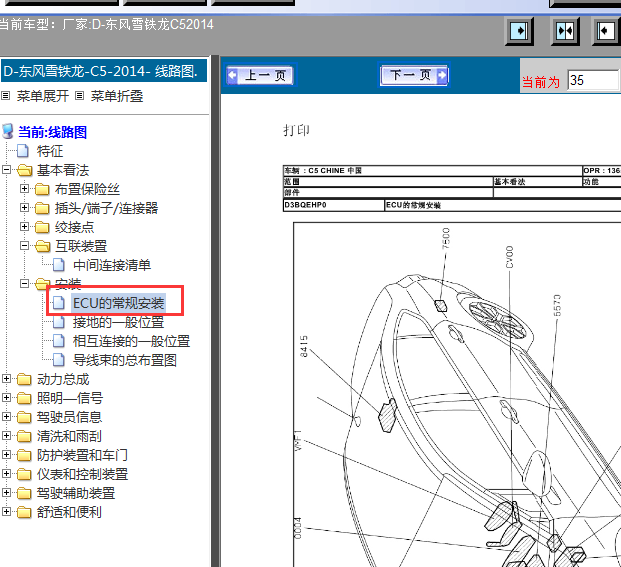Expand the 清洗和雨刮 folder

click(x=6, y=435)
